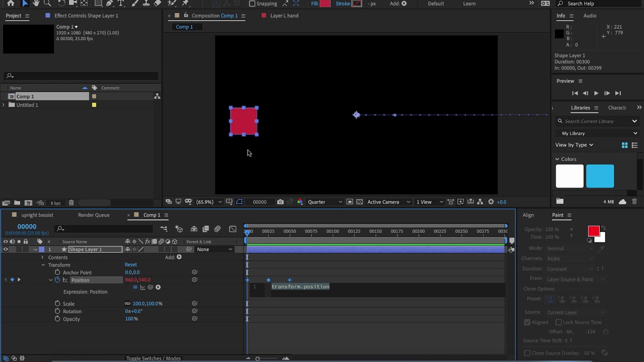Open the 1 View layout dropdown
The width and height of the screenshot is (644, 362).
[430, 202]
